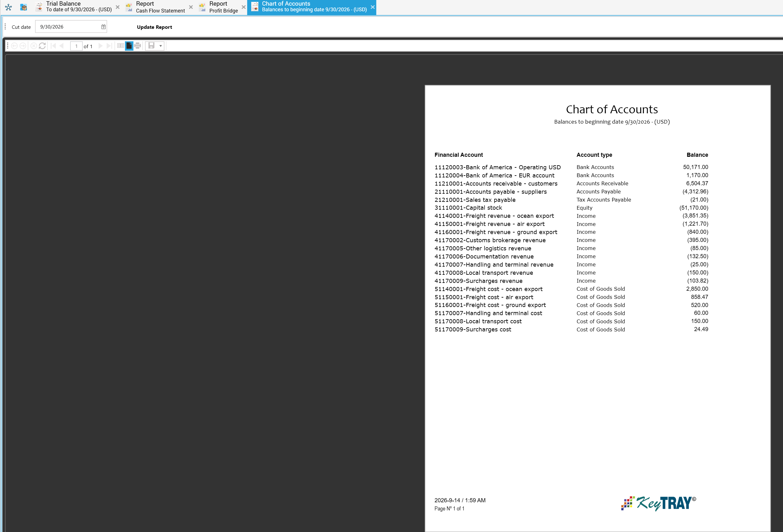This screenshot has width=783, height=532.
Task: Go to next page arrow
Action: pos(101,46)
